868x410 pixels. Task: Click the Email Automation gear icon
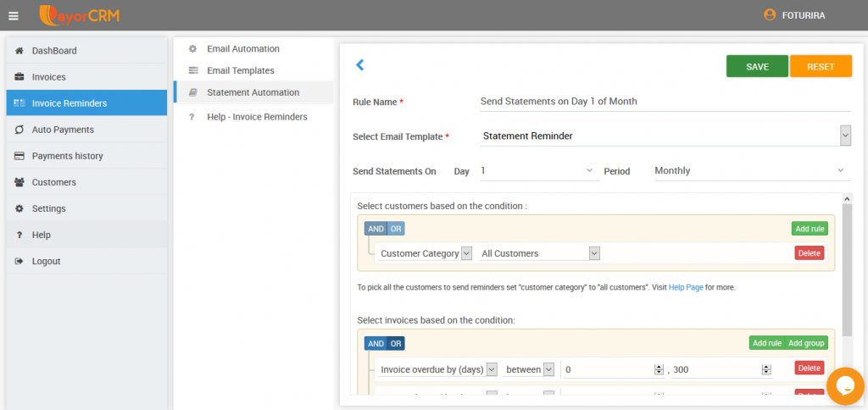pos(192,49)
